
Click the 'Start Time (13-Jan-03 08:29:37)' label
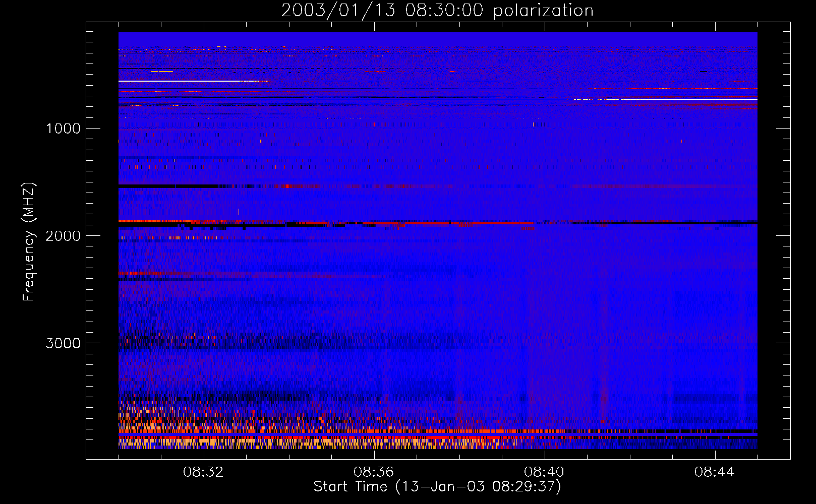[x=437, y=487]
